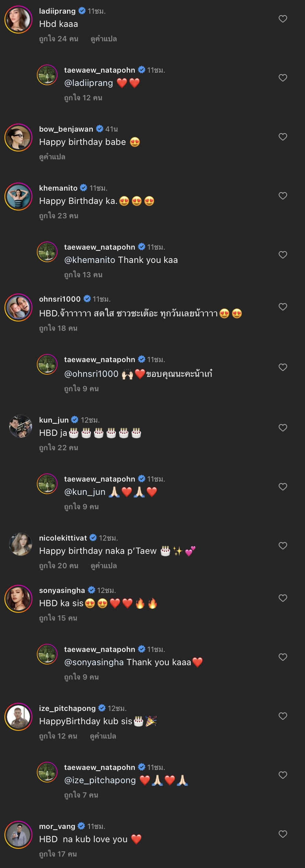Open the @ladiiprang mention link

tap(88, 83)
